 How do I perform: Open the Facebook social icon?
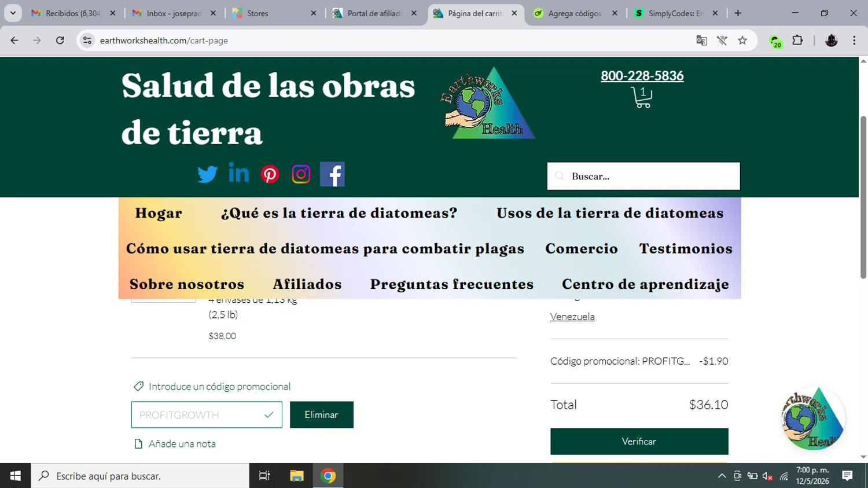pyautogui.click(x=332, y=174)
